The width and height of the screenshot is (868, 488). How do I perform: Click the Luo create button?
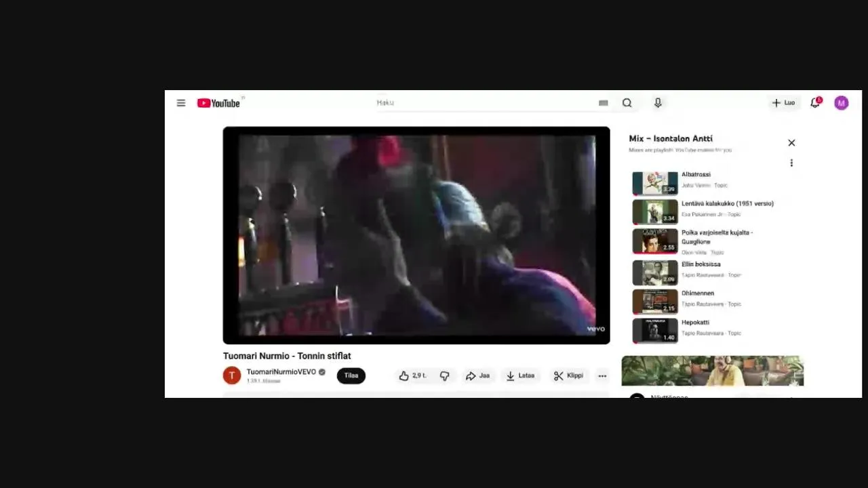pos(783,103)
